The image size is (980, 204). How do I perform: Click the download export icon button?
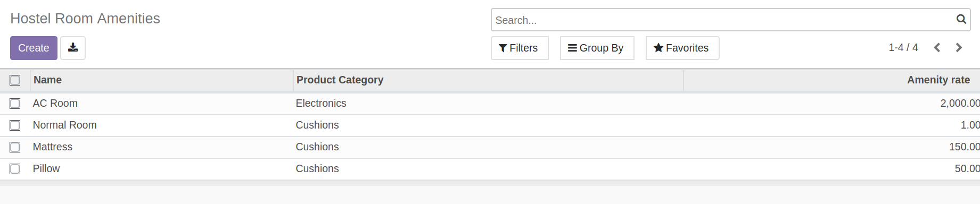click(x=73, y=48)
